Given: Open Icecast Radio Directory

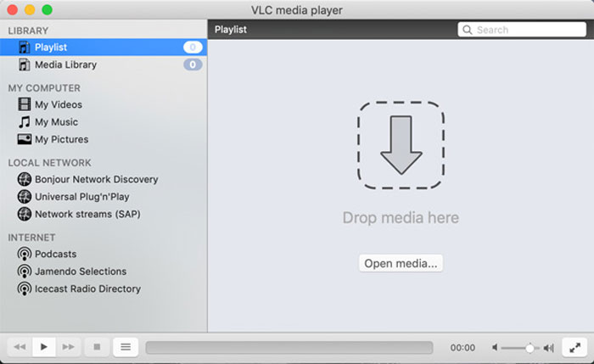Looking at the screenshot, I should click(x=88, y=288).
